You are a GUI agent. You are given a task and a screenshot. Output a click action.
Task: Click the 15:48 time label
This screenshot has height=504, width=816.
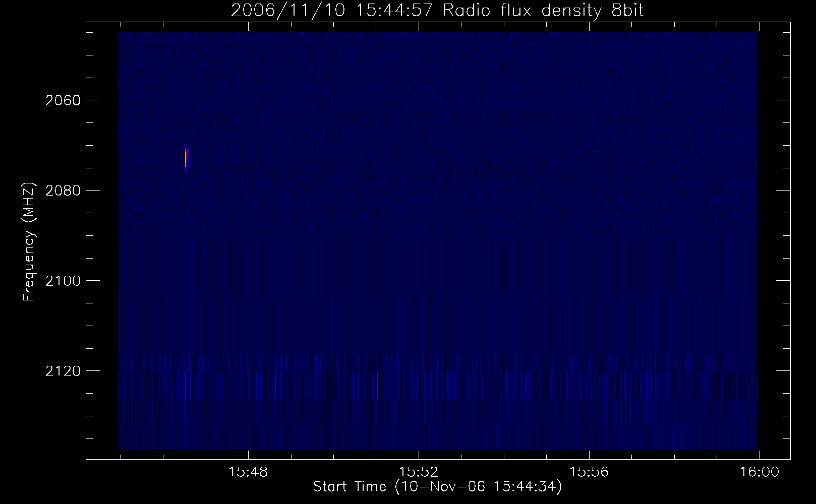point(248,472)
